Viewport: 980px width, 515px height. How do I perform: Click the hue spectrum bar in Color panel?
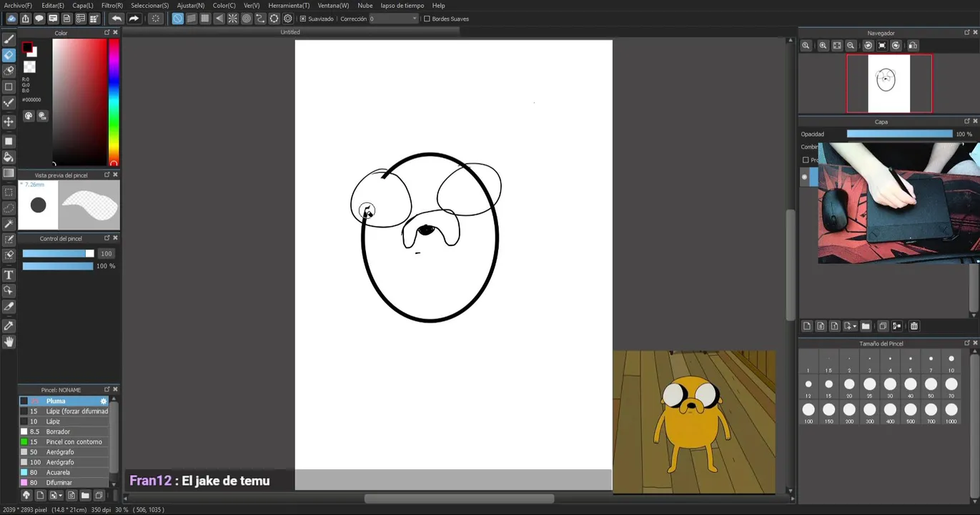(113, 101)
